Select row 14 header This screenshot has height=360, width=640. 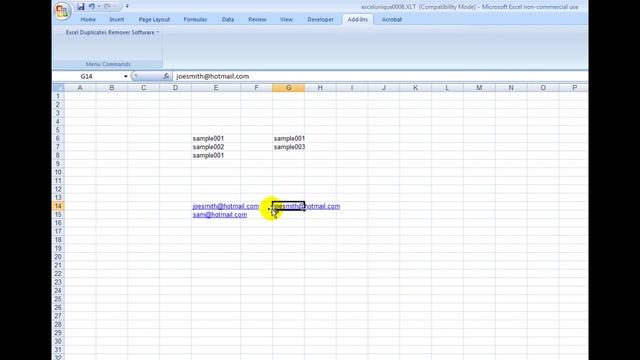tap(58, 206)
